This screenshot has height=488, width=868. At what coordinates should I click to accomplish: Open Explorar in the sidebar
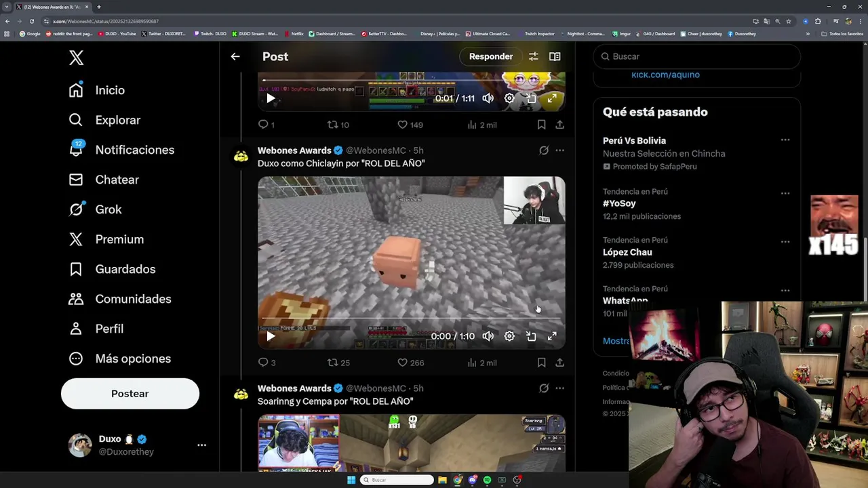coord(104,120)
